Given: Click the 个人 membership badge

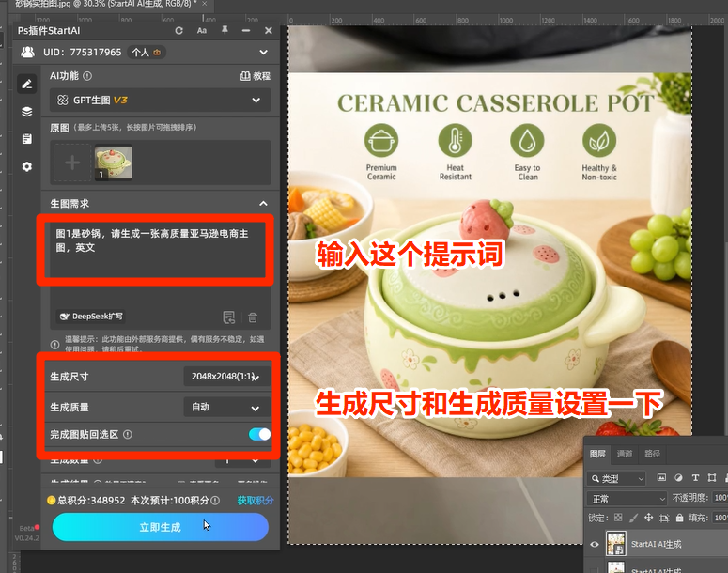Looking at the screenshot, I should [x=147, y=53].
